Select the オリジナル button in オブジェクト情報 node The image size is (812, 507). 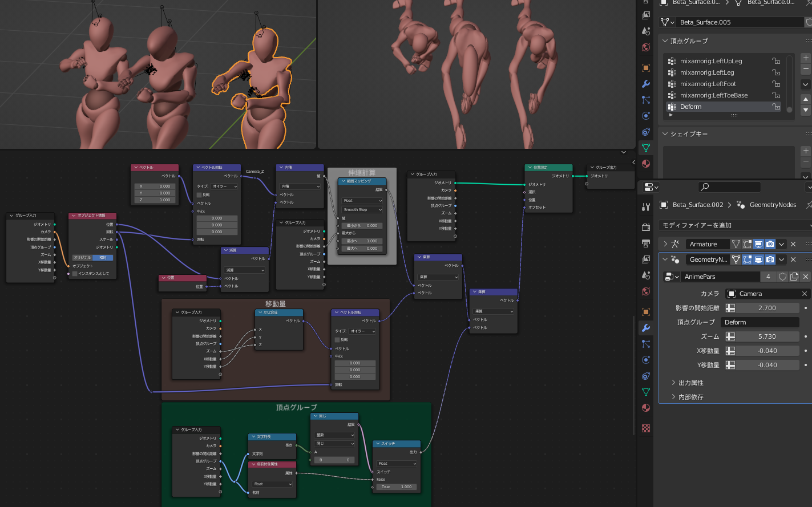coord(82,257)
